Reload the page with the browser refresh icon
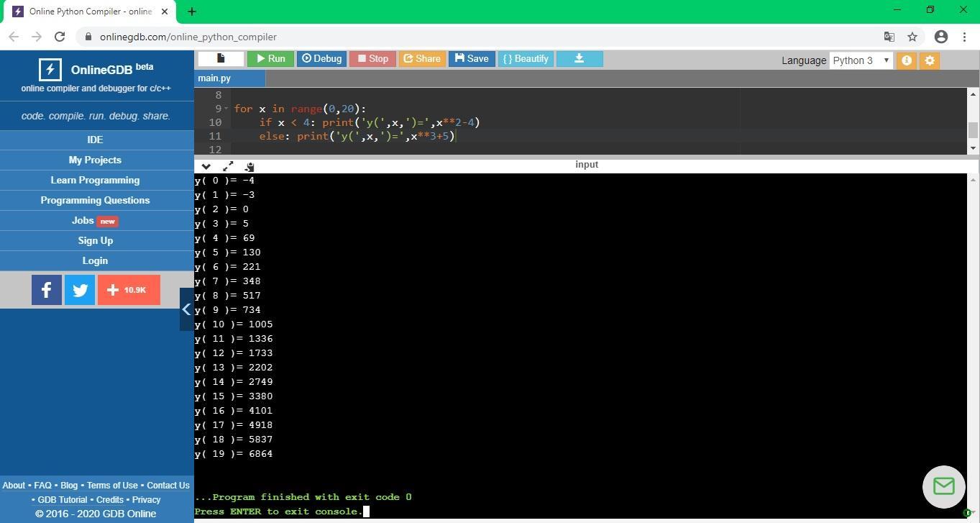 60,37
